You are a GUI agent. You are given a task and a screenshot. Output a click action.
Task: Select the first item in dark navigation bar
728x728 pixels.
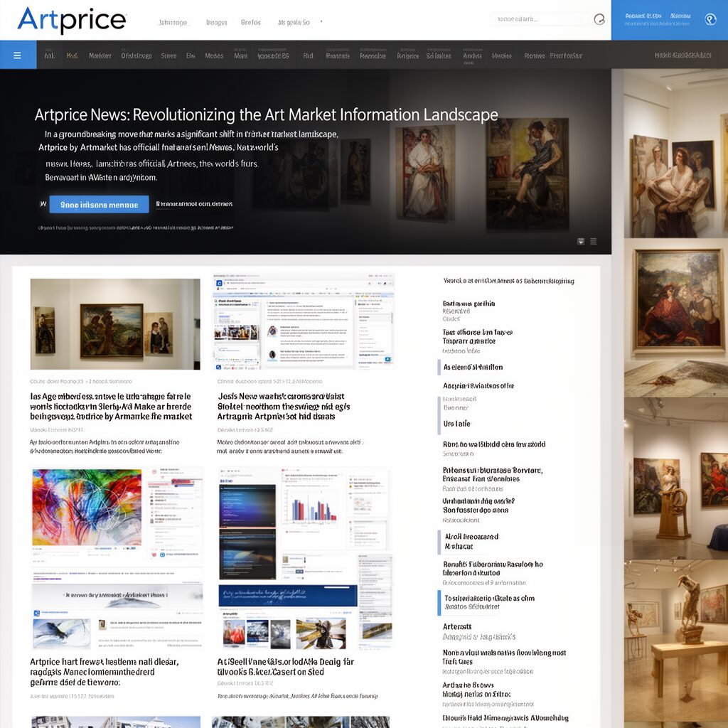tap(49, 55)
